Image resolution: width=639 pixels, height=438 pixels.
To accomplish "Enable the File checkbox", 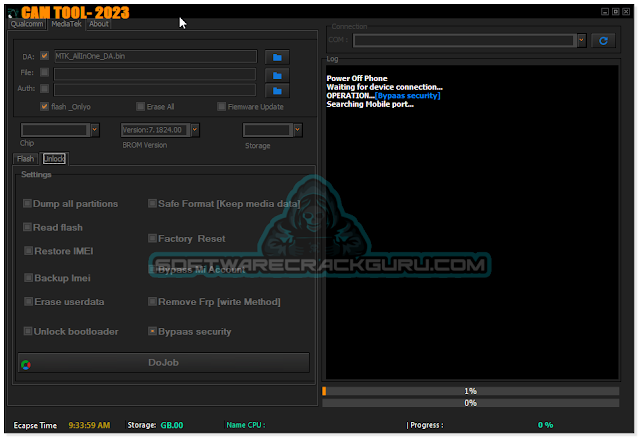I will coord(44,73).
